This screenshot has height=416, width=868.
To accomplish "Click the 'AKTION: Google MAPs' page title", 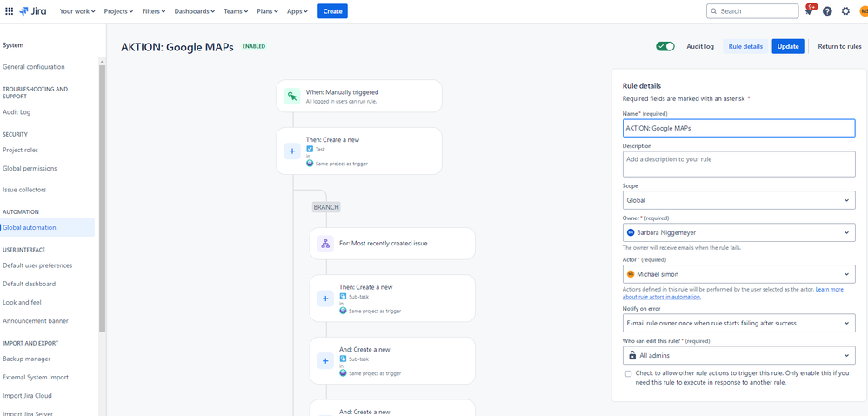I will [177, 46].
